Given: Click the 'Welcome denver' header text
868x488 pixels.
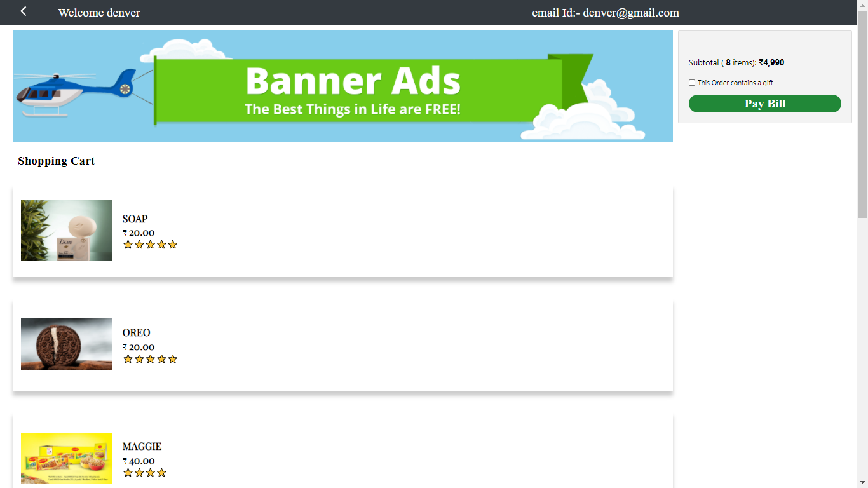Looking at the screenshot, I should click(99, 13).
